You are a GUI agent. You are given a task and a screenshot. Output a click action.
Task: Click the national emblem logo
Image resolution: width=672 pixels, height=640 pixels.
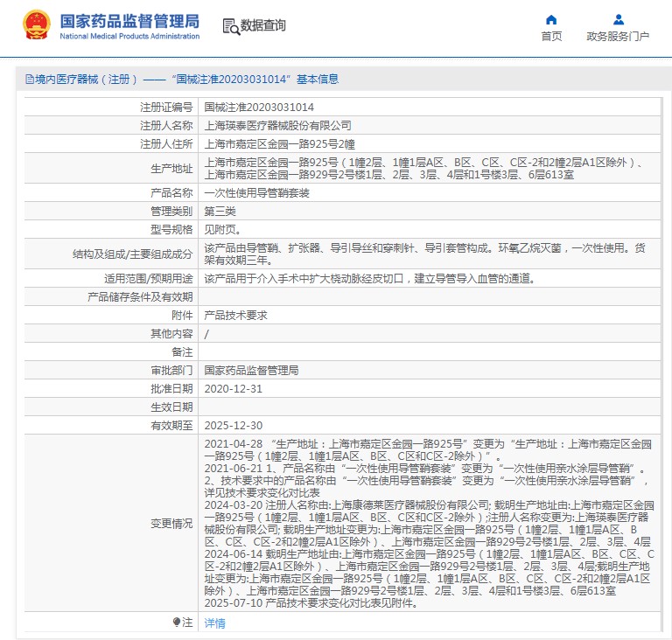click(37, 25)
